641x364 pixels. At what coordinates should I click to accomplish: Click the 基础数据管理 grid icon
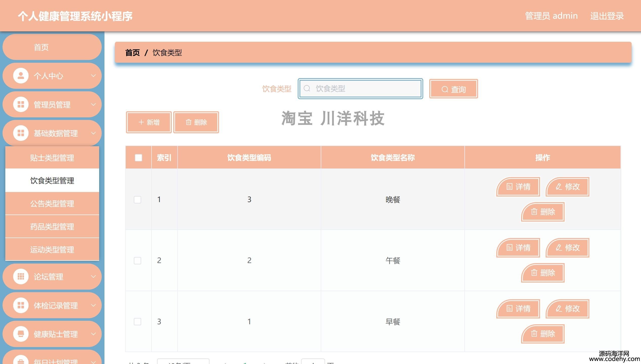coord(21,133)
